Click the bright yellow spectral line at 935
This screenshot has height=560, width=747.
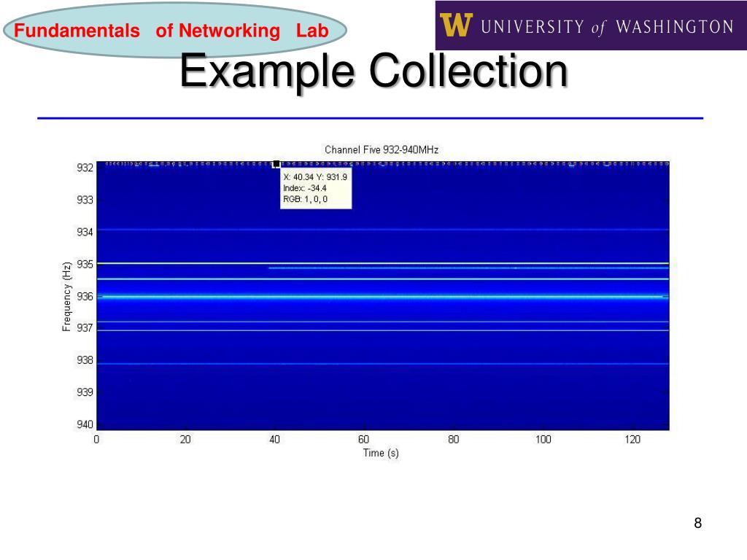[x=382, y=263]
